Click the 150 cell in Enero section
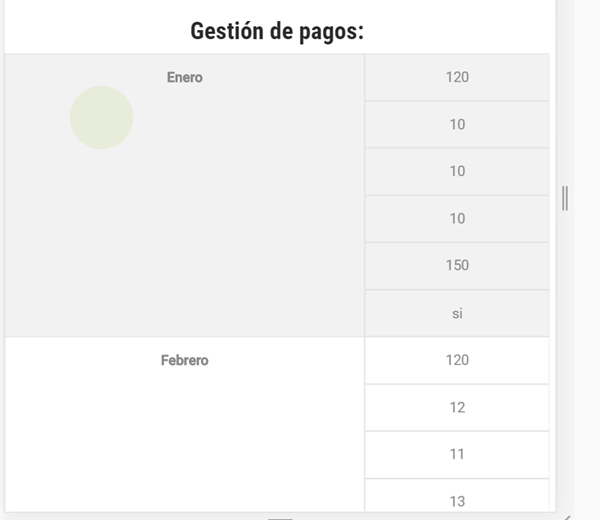 click(457, 265)
